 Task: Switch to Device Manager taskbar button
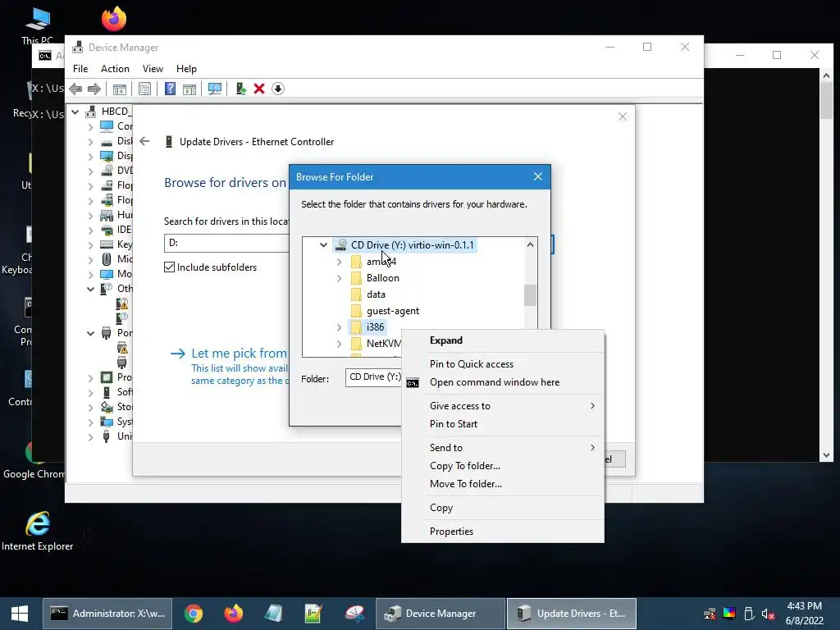coord(441,614)
